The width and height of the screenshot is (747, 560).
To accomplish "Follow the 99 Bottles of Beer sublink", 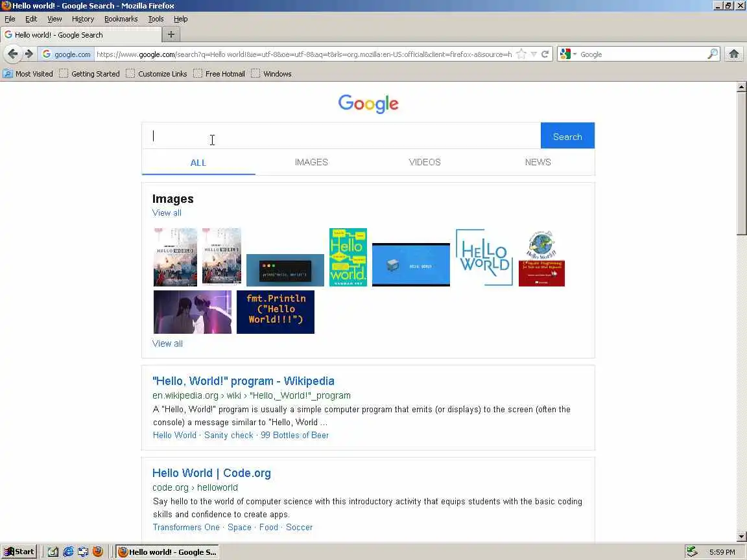I will [x=294, y=436].
